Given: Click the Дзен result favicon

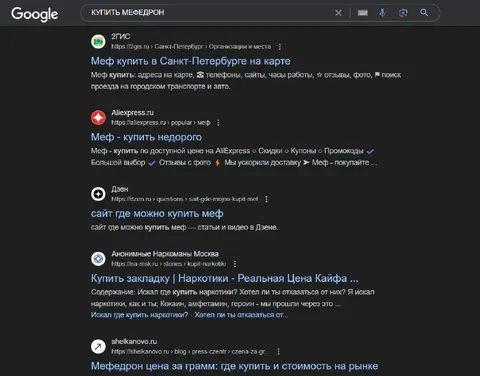Looking at the screenshot, I should (x=98, y=194).
